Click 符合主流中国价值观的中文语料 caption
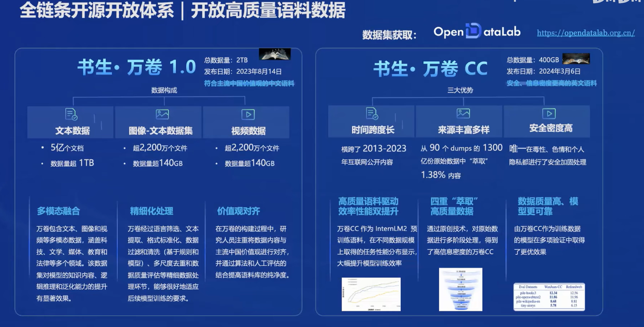The height and width of the screenshot is (327, 644). 249,83
